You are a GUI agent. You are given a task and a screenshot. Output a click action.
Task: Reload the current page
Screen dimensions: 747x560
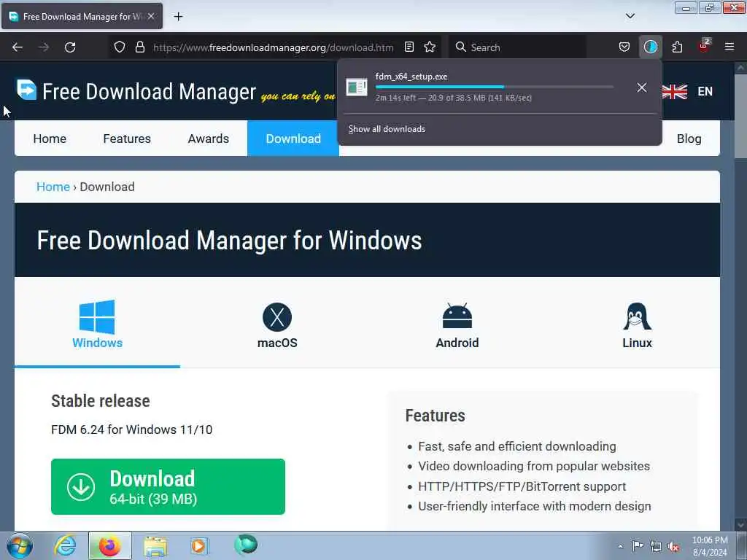[x=70, y=47]
